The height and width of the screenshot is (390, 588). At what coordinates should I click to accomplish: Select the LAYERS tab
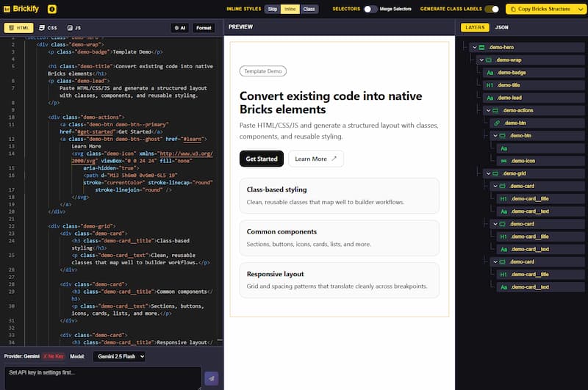[475, 27]
